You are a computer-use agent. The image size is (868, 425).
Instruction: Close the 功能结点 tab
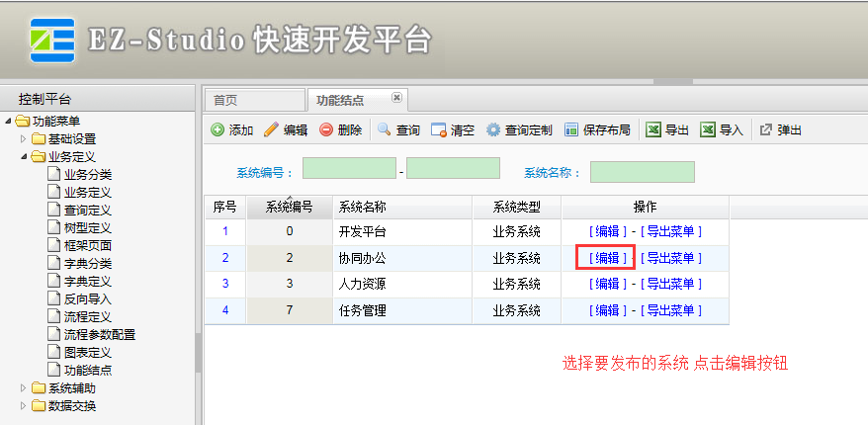tap(396, 98)
